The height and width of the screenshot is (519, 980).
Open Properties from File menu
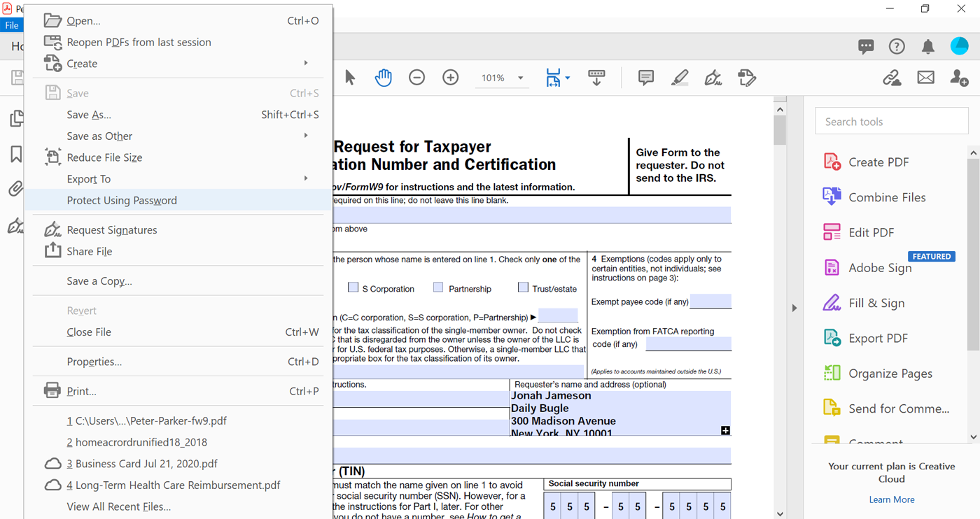(x=178, y=362)
